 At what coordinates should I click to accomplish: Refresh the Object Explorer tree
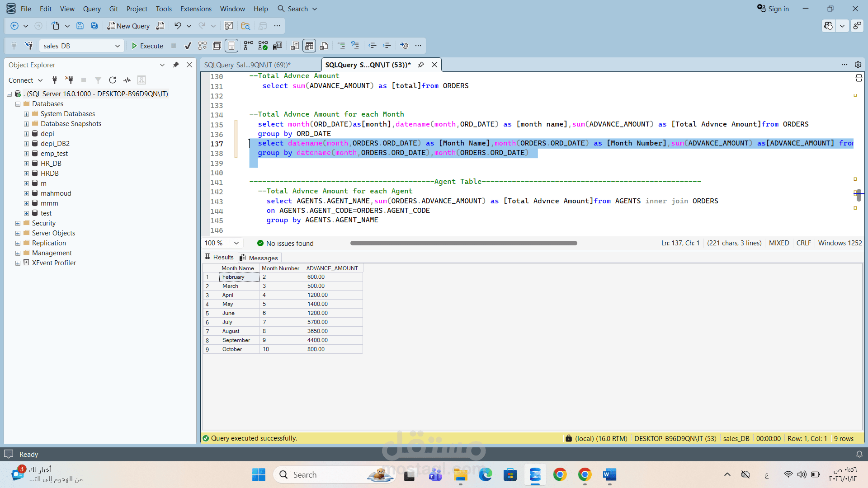pos(113,80)
